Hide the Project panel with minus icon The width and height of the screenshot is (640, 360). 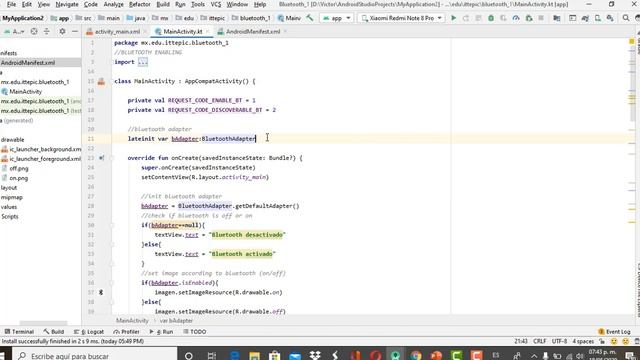75,31
